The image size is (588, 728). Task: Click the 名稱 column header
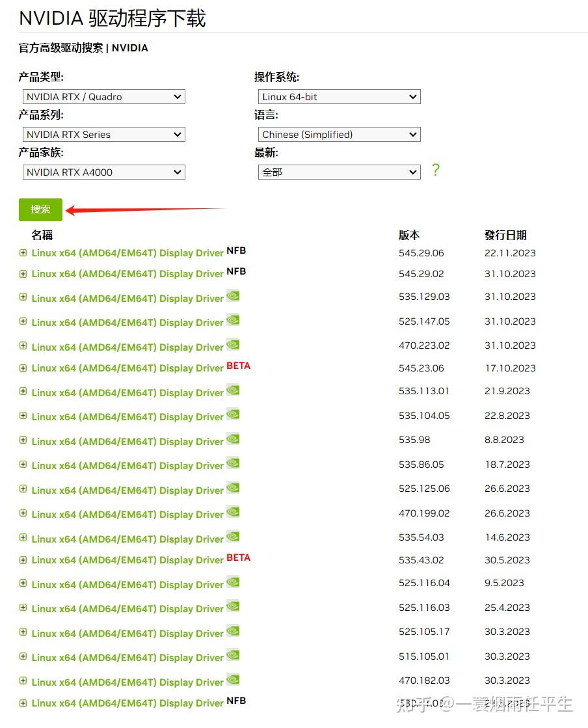(x=42, y=235)
